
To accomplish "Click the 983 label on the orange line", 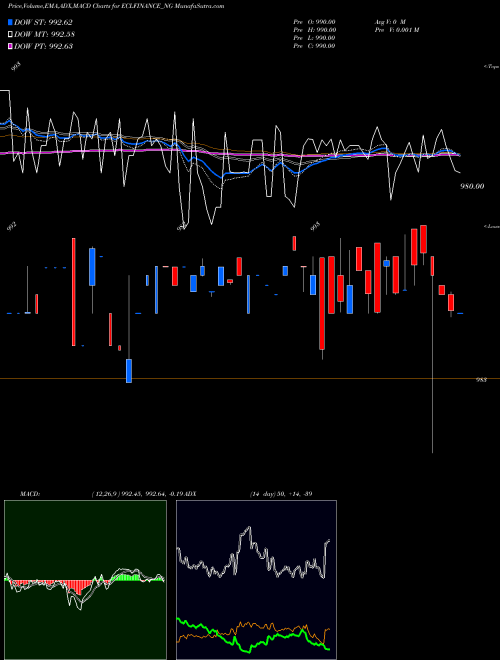I will click(x=481, y=380).
